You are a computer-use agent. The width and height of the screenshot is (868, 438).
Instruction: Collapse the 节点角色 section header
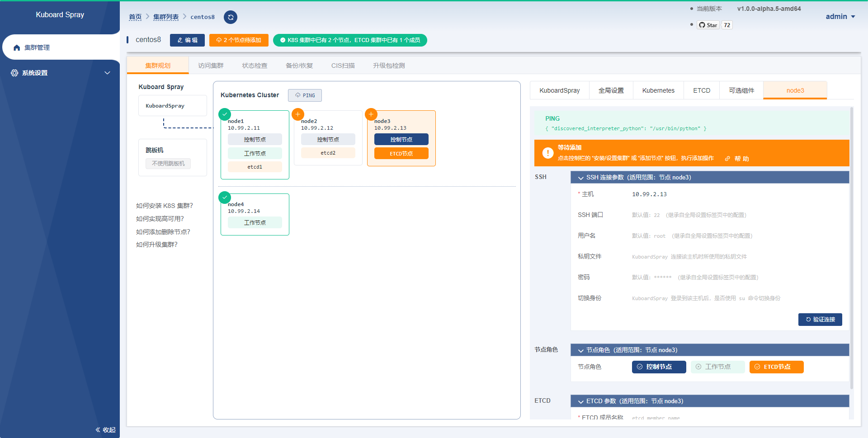(710, 350)
